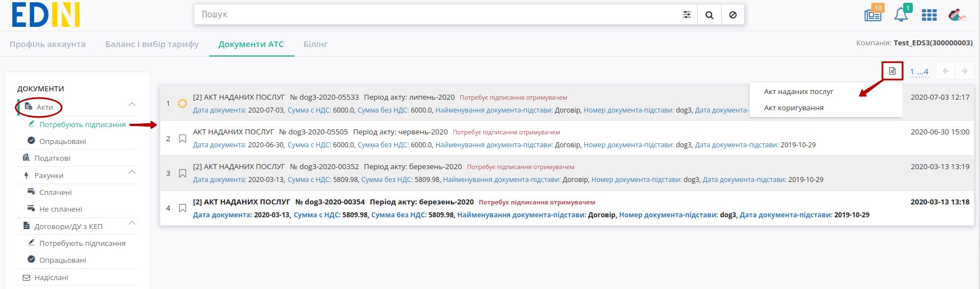Toggle bookmark on document dog3-2020-05505

[182, 138]
